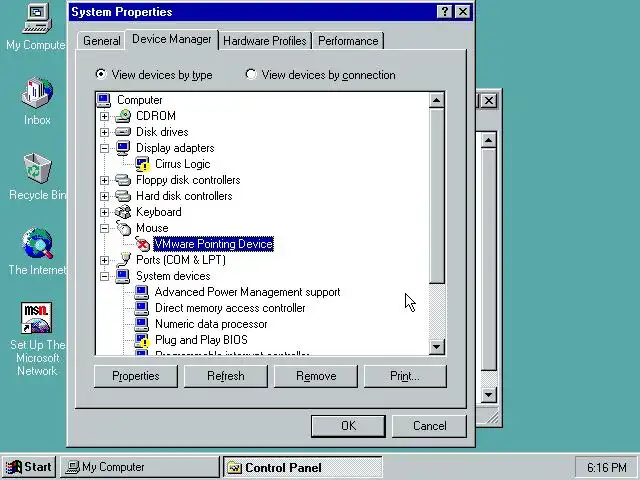Expand the CDROM node
This screenshot has height=480, width=640.
104,116
